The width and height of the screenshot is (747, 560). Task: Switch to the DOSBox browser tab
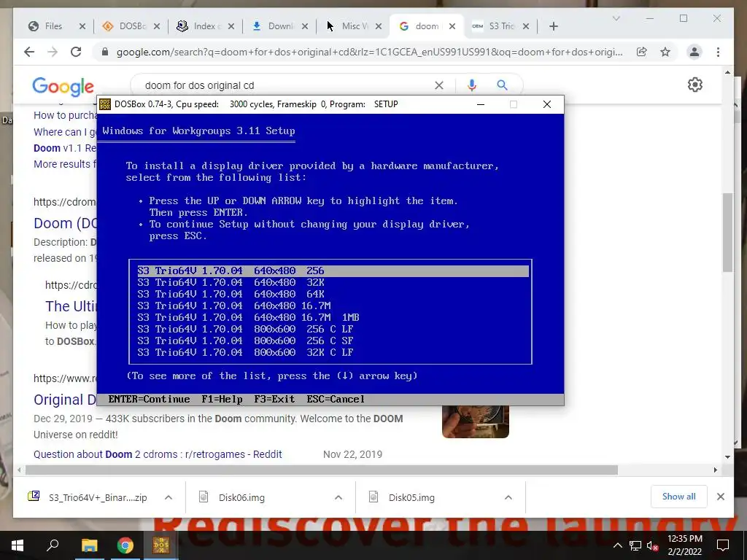[131, 26]
